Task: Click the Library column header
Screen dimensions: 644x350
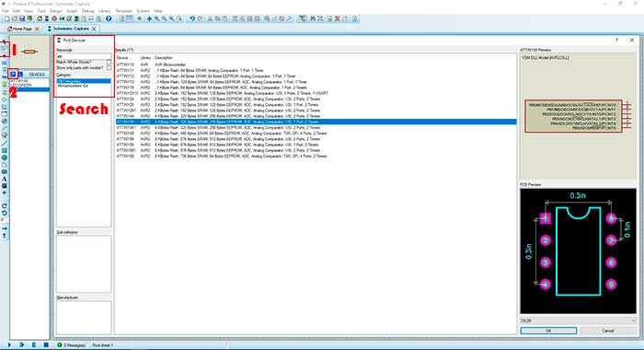Action: click(x=145, y=58)
